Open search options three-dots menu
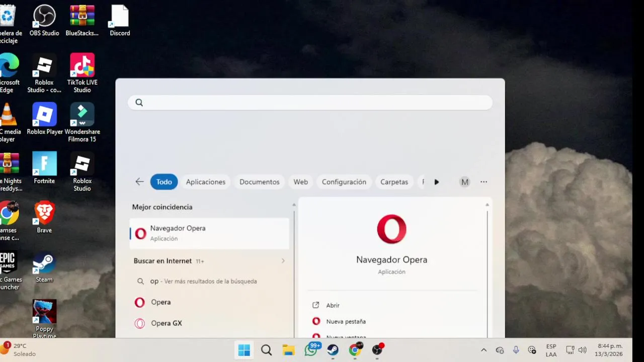The width and height of the screenshot is (644, 362). pos(484,182)
